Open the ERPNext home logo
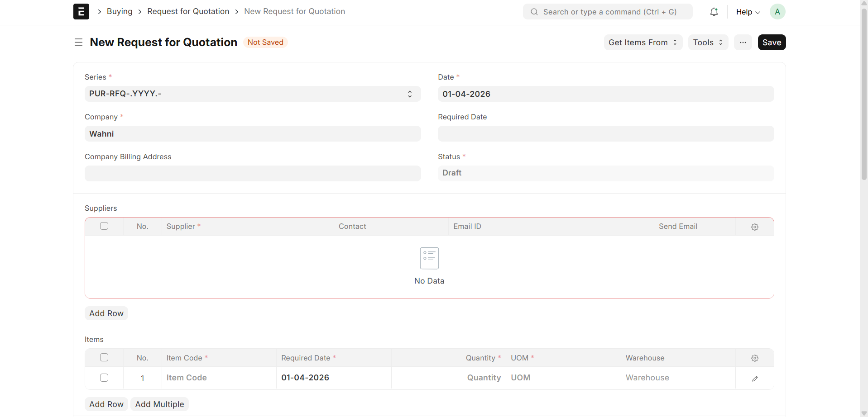 [x=81, y=11]
